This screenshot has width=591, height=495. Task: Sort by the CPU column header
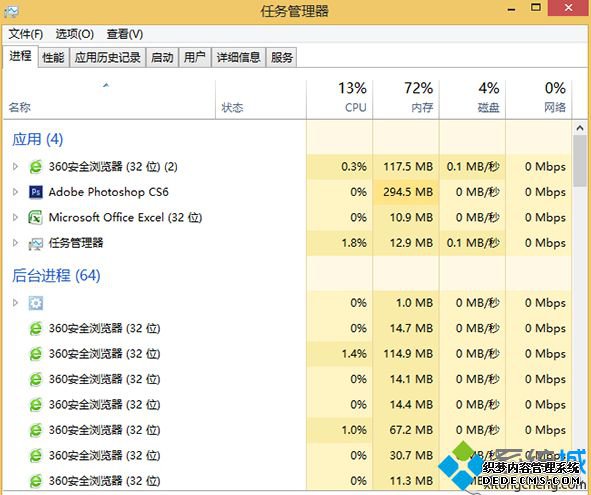click(x=340, y=99)
